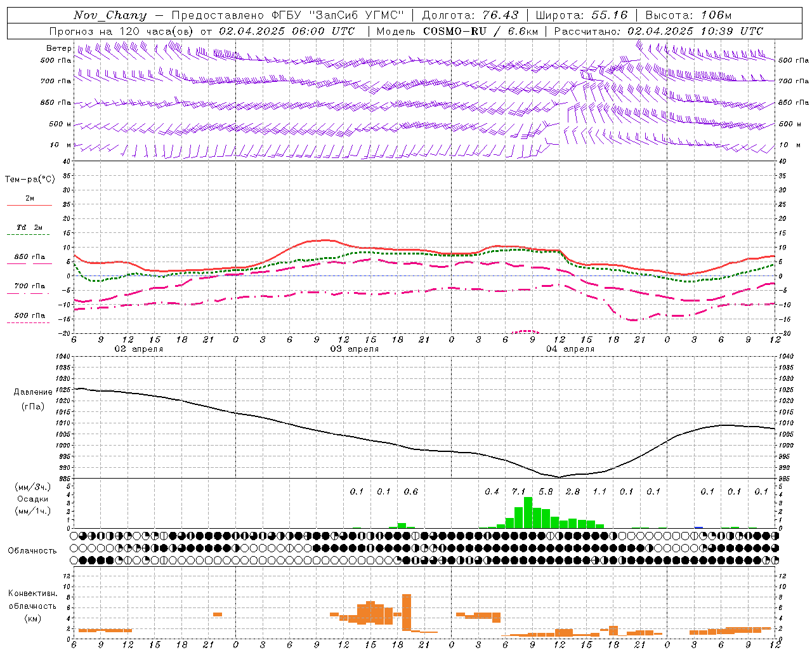The height and width of the screenshot is (650, 812).
Task: Select the 'Широта: 55.16' header value
Action: 582,15
